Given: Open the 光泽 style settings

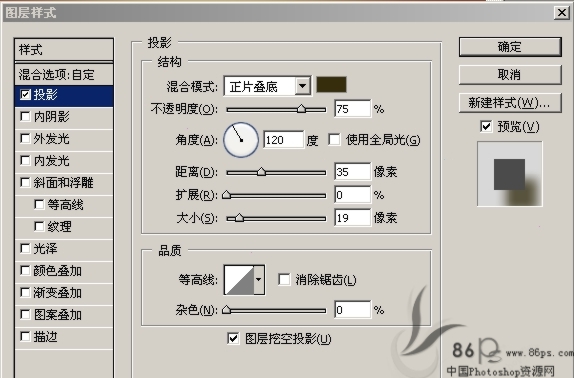Looking at the screenshot, I should tap(46, 249).
